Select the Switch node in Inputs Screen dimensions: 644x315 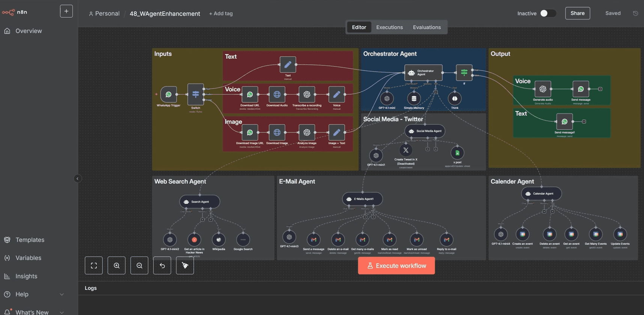[x=196, y=94]
